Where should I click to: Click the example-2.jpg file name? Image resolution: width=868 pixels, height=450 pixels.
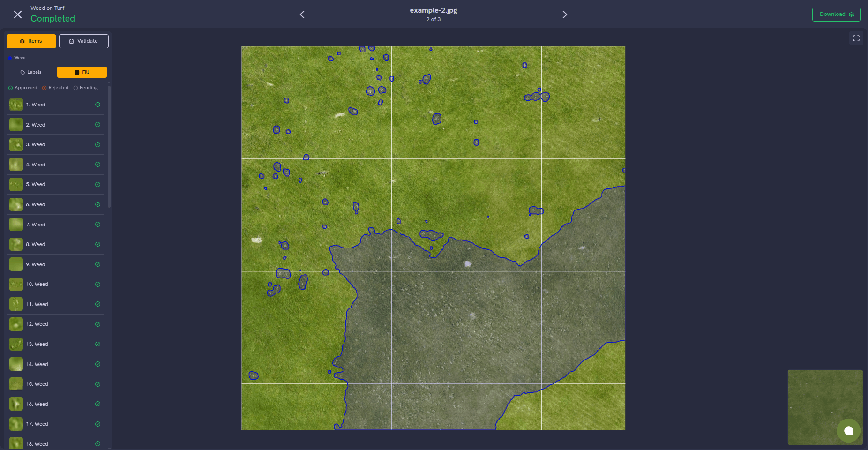434,10
